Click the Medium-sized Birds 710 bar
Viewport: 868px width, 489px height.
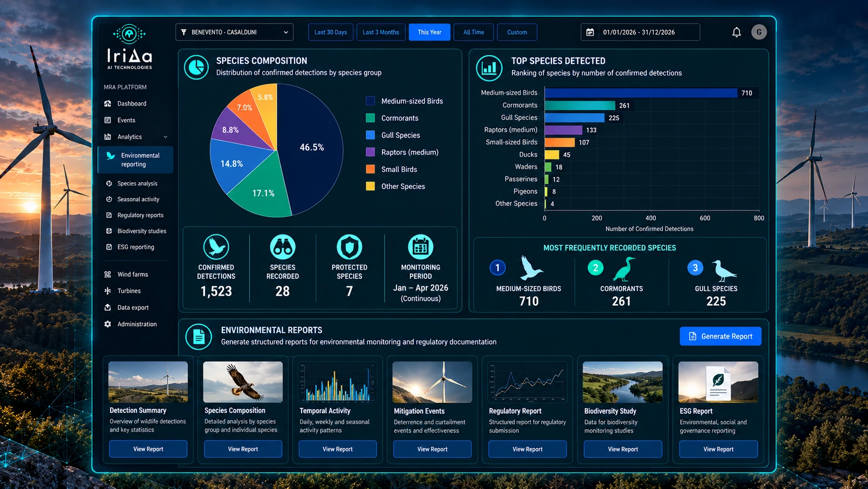tap(641, 93)
